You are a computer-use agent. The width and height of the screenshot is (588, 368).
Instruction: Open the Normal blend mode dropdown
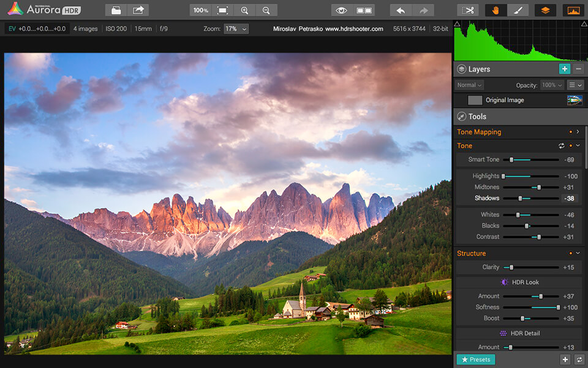pos(469,85)
